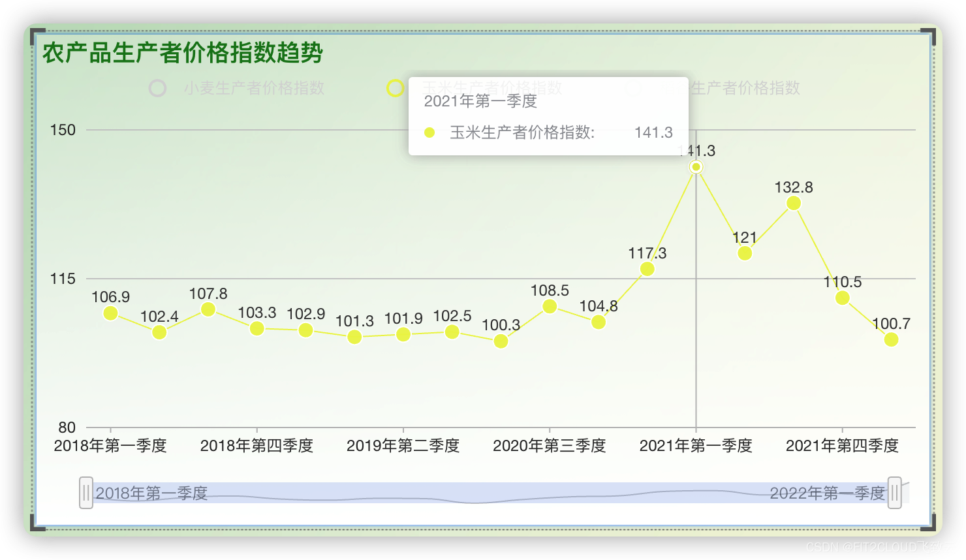Click the chart title 农产品生产者价格指数趋势
966x560 pixels.
pyautogui.click(x=183, y=53)
